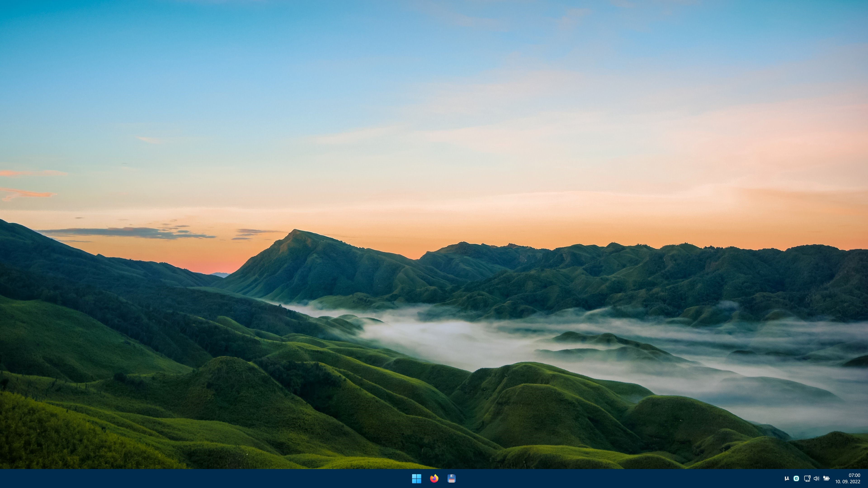868x488 pixels.
Task: Click the battery charging icon
Action: click(826, 479)
